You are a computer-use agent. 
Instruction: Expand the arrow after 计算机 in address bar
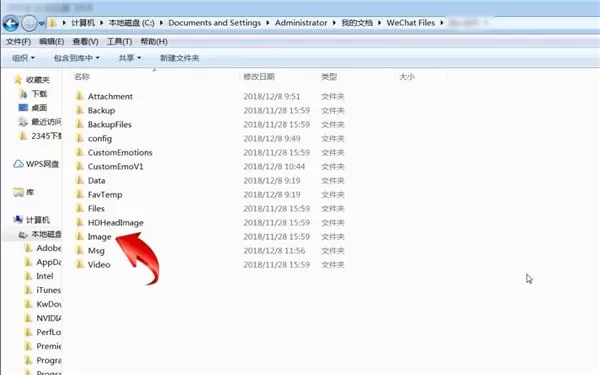101,23
